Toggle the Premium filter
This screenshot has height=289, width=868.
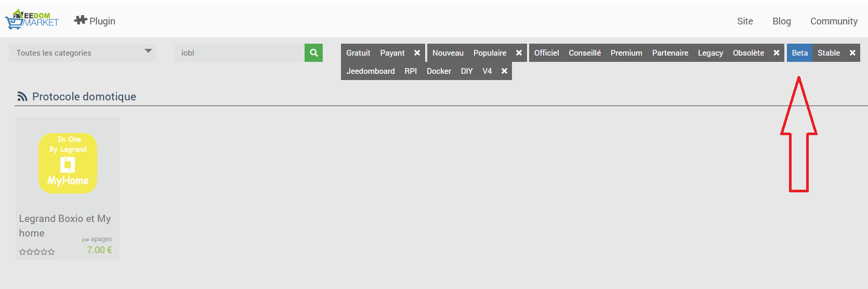[626, 53]
